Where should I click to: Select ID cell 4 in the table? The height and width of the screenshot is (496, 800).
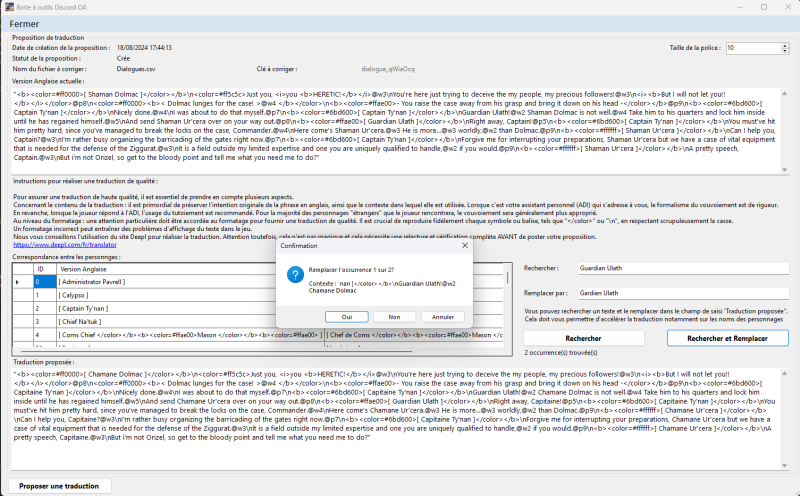coord(45,335)
